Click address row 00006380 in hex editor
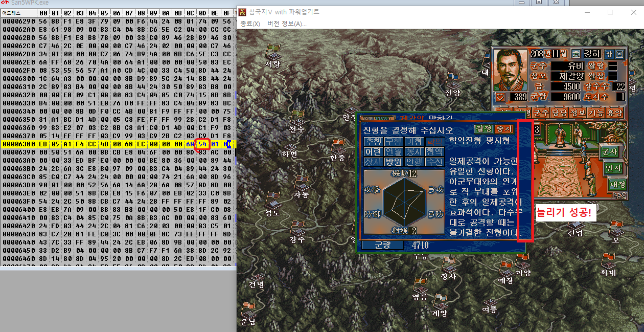 (x=19, y=144)
